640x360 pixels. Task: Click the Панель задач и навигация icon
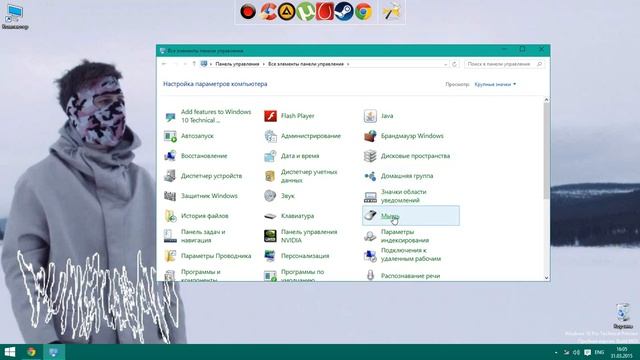(170, 236)
